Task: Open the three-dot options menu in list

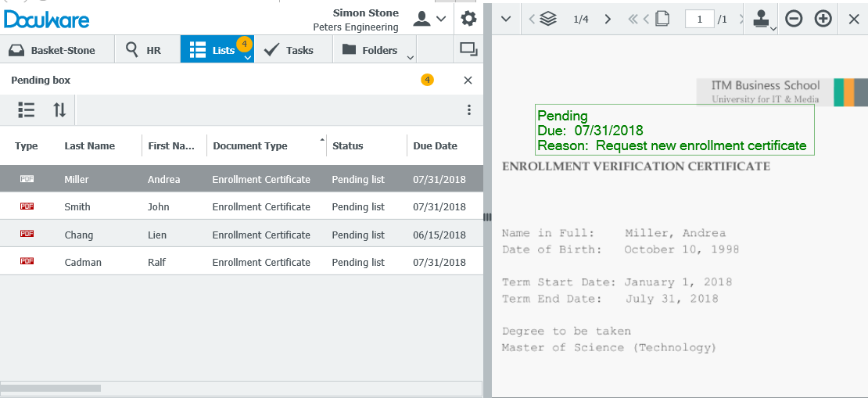Action: pos(468,110)
